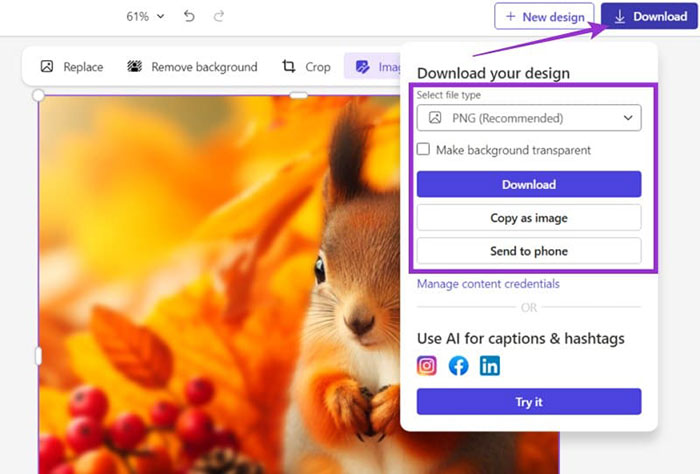
Task: Open the 61% zoom level dropdown
Action: [146, 16]
